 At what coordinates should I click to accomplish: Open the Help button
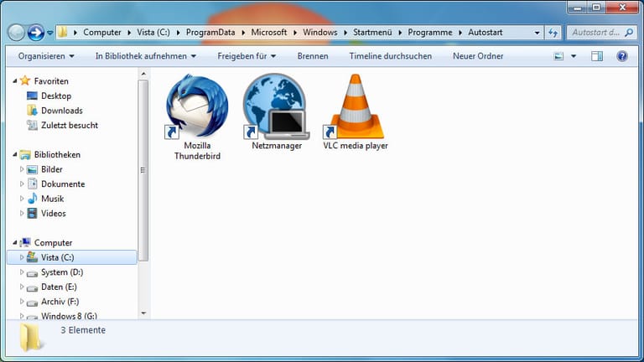click(622, 56)
